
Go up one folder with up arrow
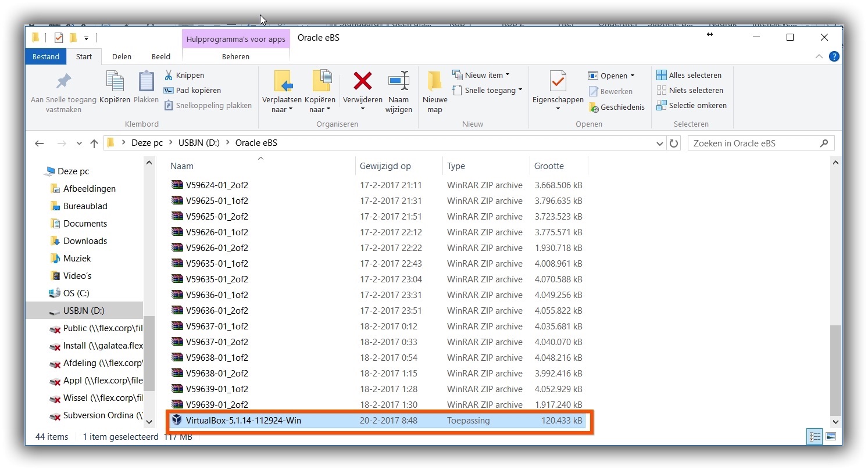94,143
